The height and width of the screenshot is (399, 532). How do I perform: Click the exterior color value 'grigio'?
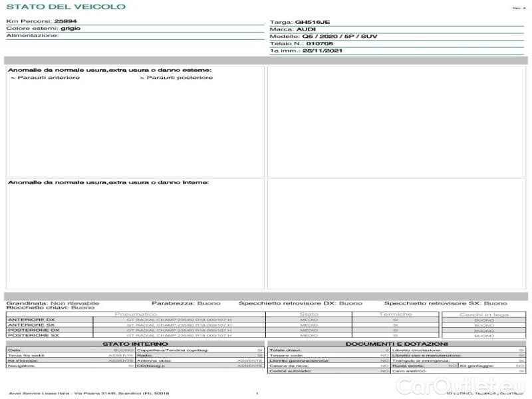[70, 29]
